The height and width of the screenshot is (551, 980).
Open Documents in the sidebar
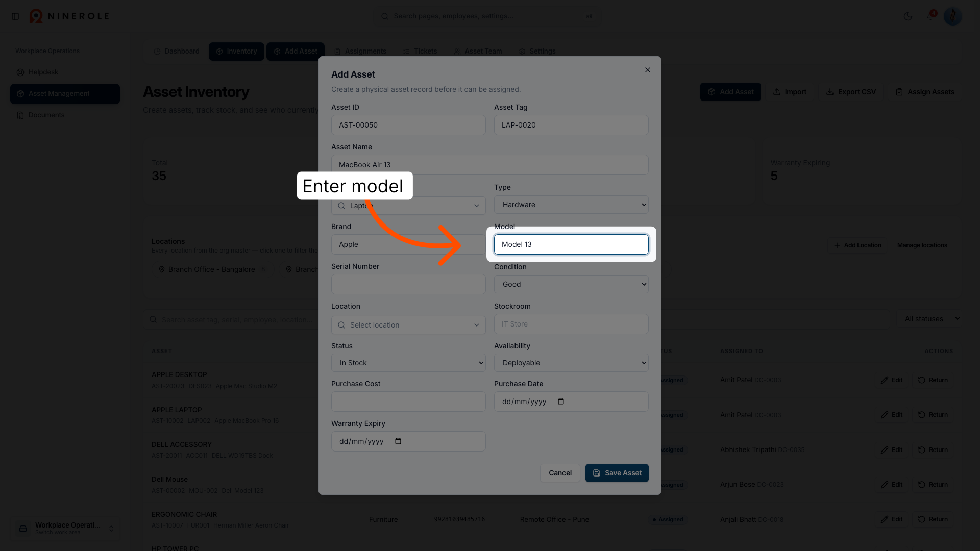[x=65, y=115]
